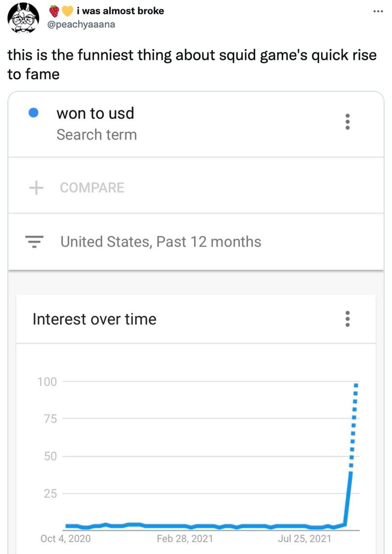The image size is (392, 554).
Task: Open Interest over time card options menu
Action: [x=347, y=319]
